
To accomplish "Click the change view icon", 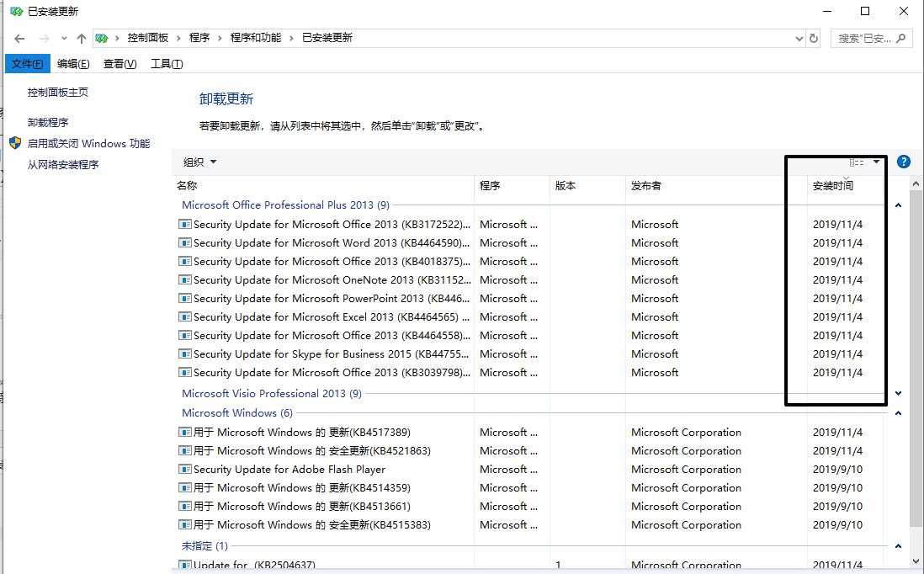I will [856, 162].
